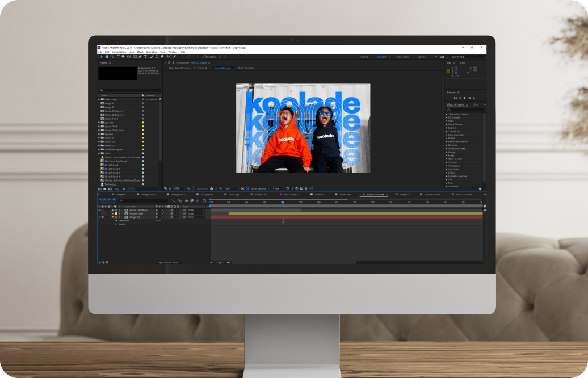Select the Pen tool
This screenshot has height=378, width=588.
click(140, 57)
